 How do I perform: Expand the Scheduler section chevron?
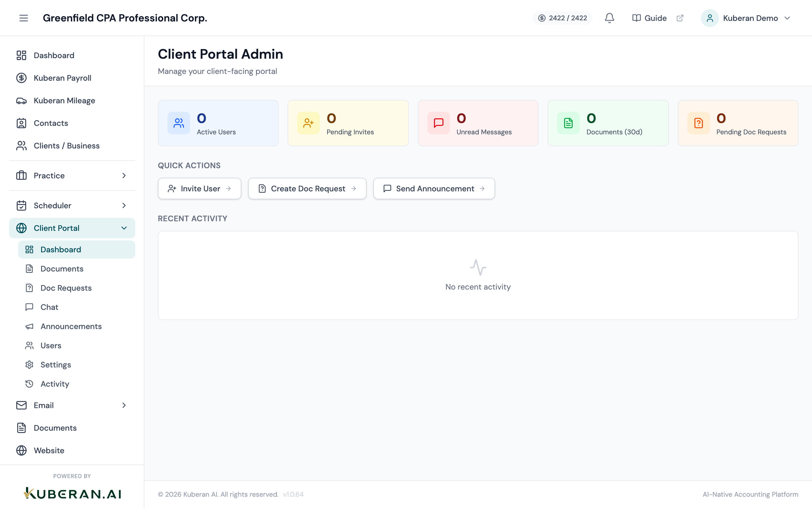point(124,205)
